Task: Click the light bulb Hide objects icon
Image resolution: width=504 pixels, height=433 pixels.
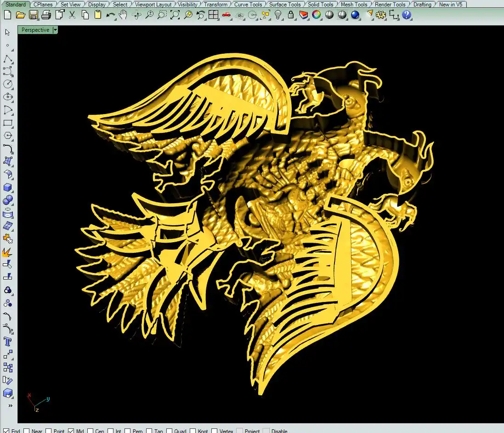Action: click(x=278, y=15)
